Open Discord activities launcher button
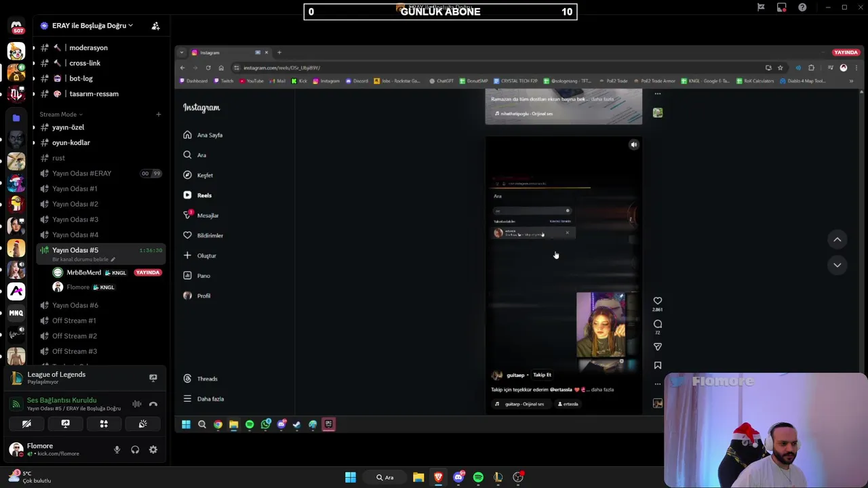Image resolution: width=868 pixels, height=488 pixels. [x=104, y=424]
